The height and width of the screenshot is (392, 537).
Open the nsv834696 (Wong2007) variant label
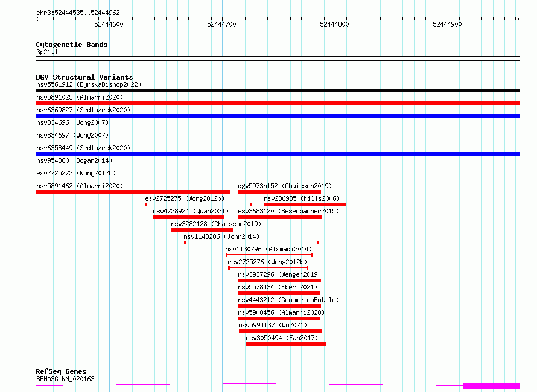coord(72,122)
